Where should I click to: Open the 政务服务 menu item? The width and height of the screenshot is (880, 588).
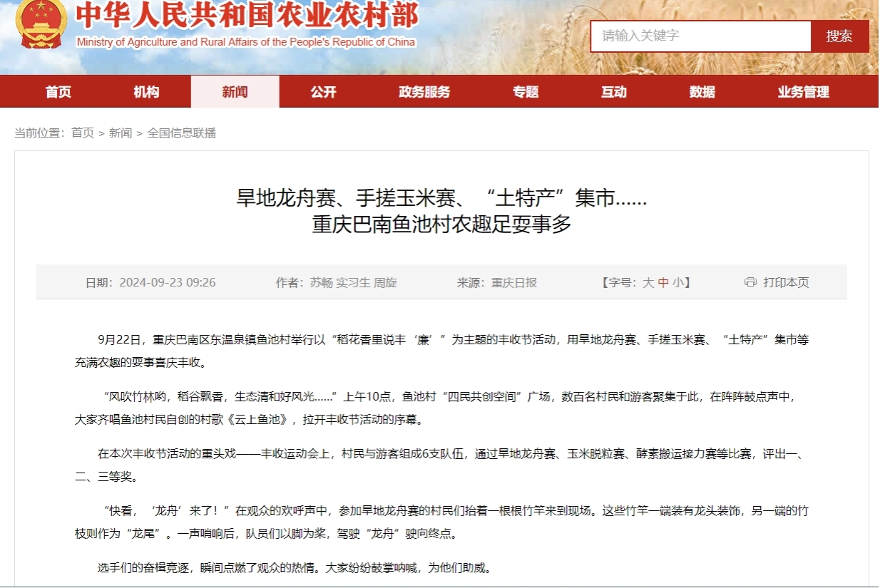[x=424, y=92]
